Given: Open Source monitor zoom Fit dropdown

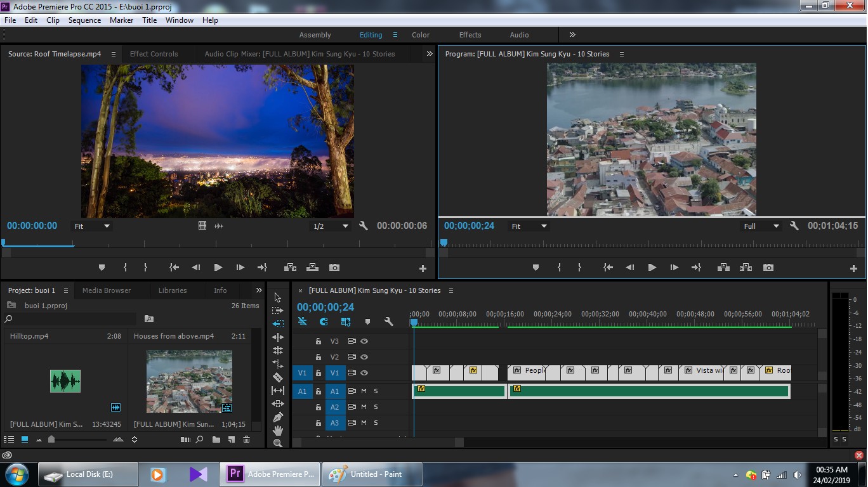Looking at the screenshot, I should pyautogui.click(x=91, y=226).
